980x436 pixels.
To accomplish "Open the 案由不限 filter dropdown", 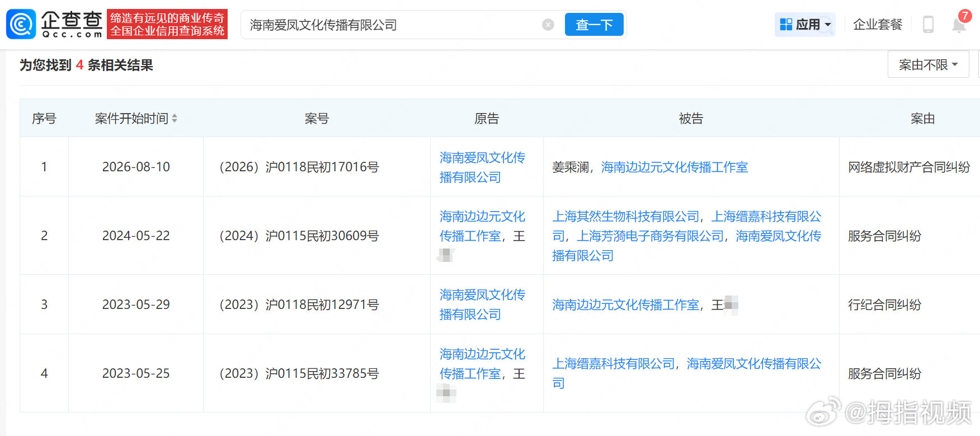I will click(x=928, y=65).
